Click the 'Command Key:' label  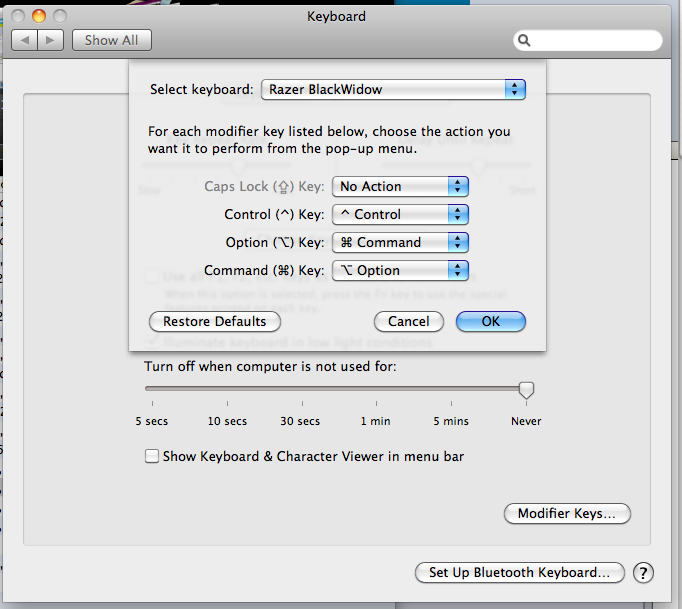pos(264,271)
